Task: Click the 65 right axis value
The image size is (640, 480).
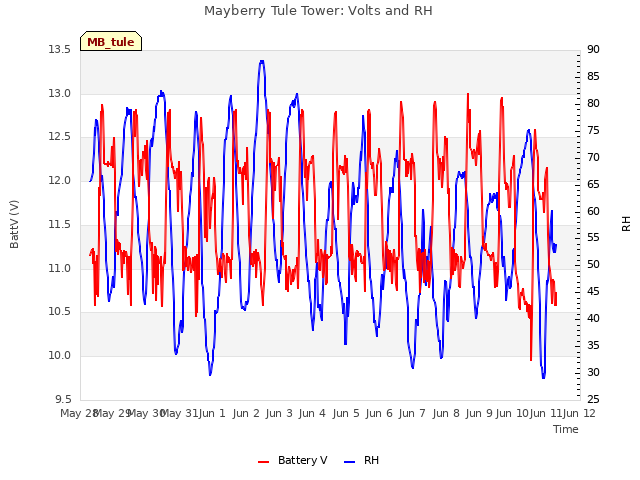Action: tap(593, 184)
